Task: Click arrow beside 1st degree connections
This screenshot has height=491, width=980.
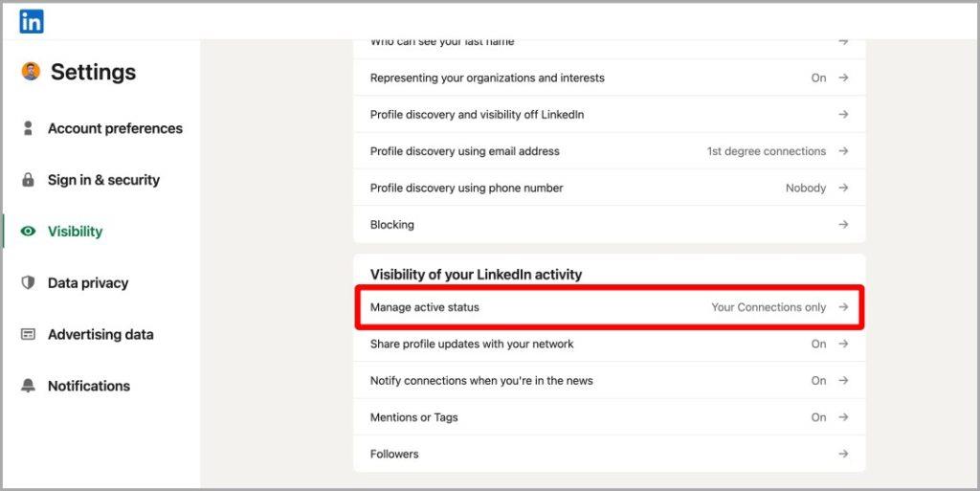Action: coord(843,151)
